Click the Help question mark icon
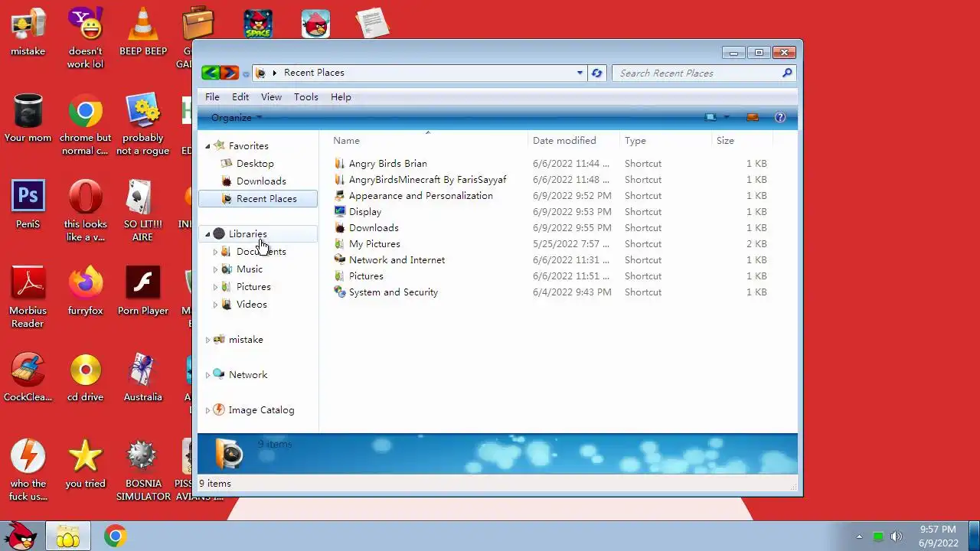980x551 pixels. (x=779, y=117)
